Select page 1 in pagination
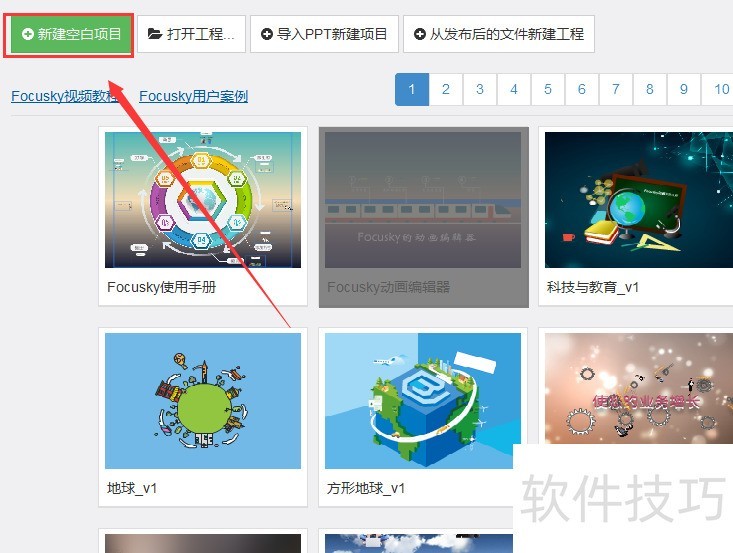The image size is (733, 553). pyautogui.click(x=412, y=89)
